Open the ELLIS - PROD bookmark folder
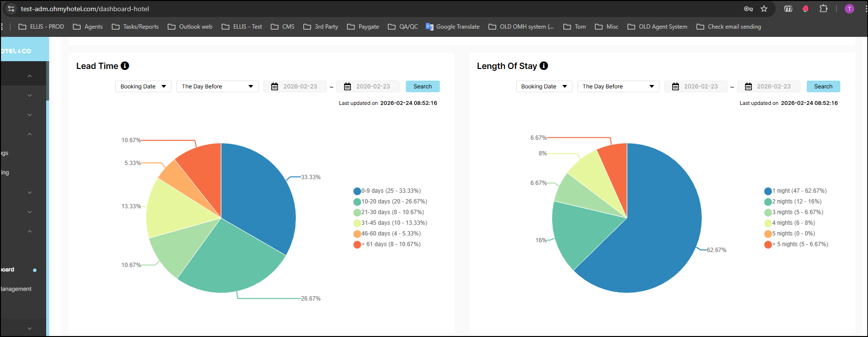This screenshot has height=337, width=868. click(x=41, y=27)
